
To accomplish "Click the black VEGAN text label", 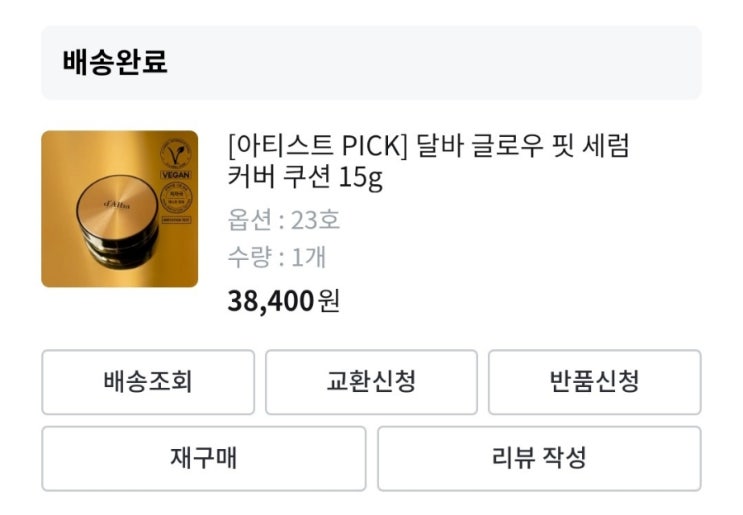I will [x=175, y=173].
